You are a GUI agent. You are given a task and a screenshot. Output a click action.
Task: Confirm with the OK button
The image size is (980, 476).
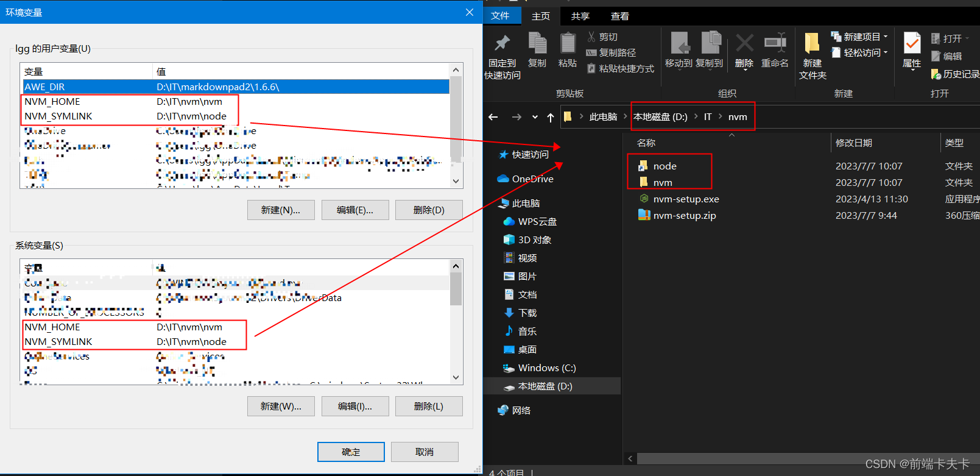tap(351, 452)
